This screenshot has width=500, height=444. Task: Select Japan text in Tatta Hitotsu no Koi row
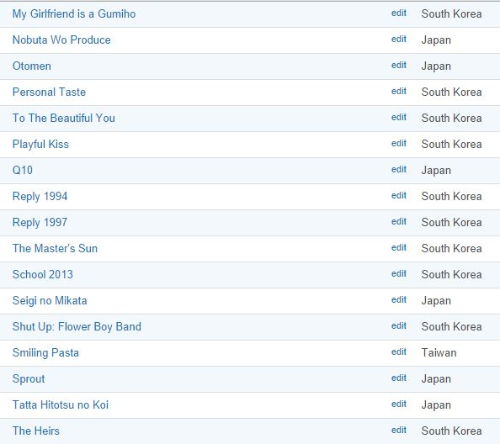[x=436, y=405]
